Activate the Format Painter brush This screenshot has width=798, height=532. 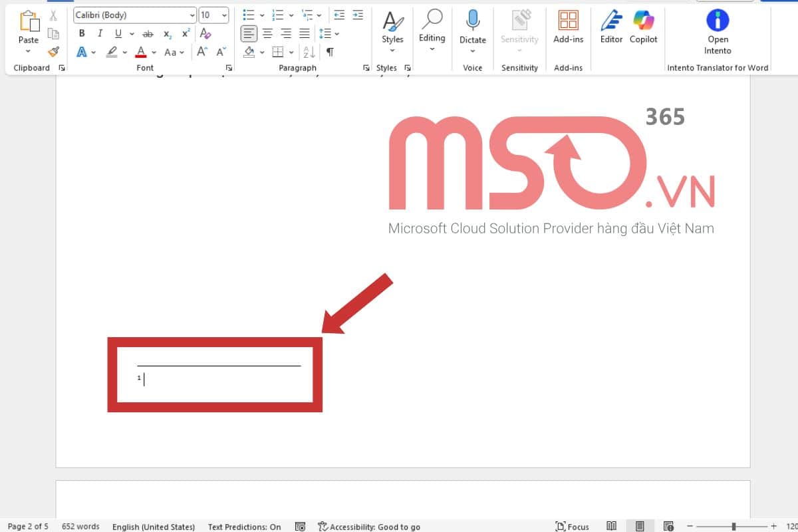coord(53,51)
